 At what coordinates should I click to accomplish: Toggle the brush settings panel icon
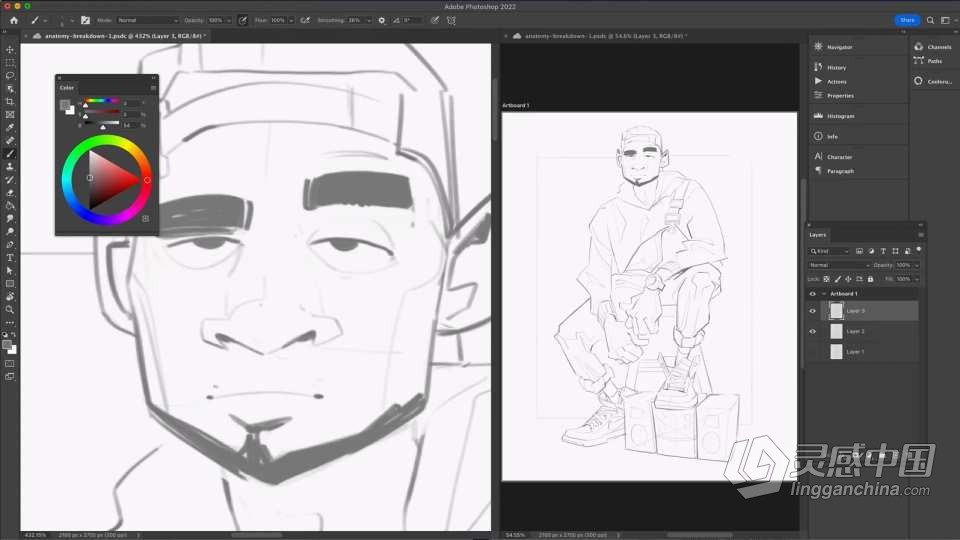pyautogui.click(x=85, y=20)
